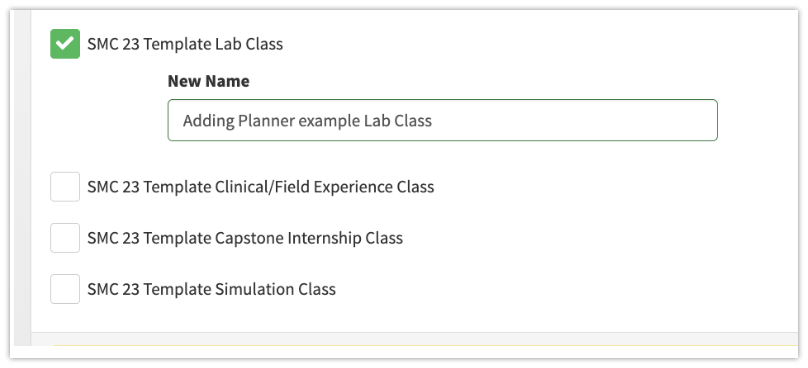This screenshot has width=808, height=368.
Task: Click the bold 'New Name' field label
Action: coord(209,81)
